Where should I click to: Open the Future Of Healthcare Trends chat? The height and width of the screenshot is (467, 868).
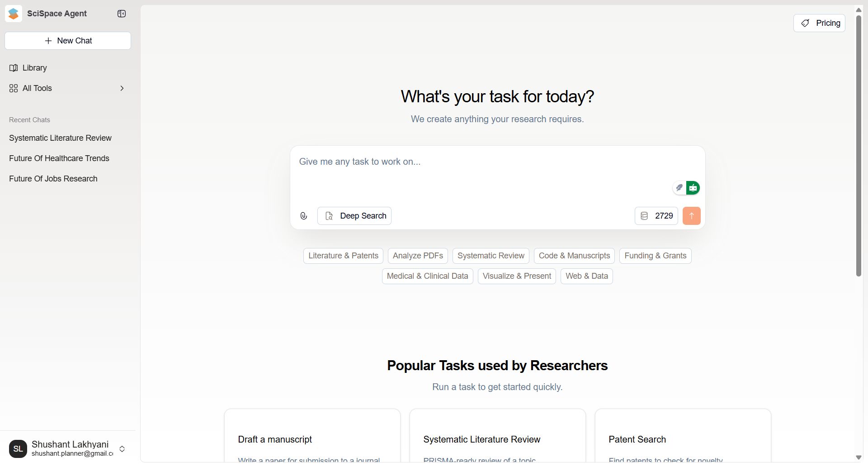click(x=59, y=158)
